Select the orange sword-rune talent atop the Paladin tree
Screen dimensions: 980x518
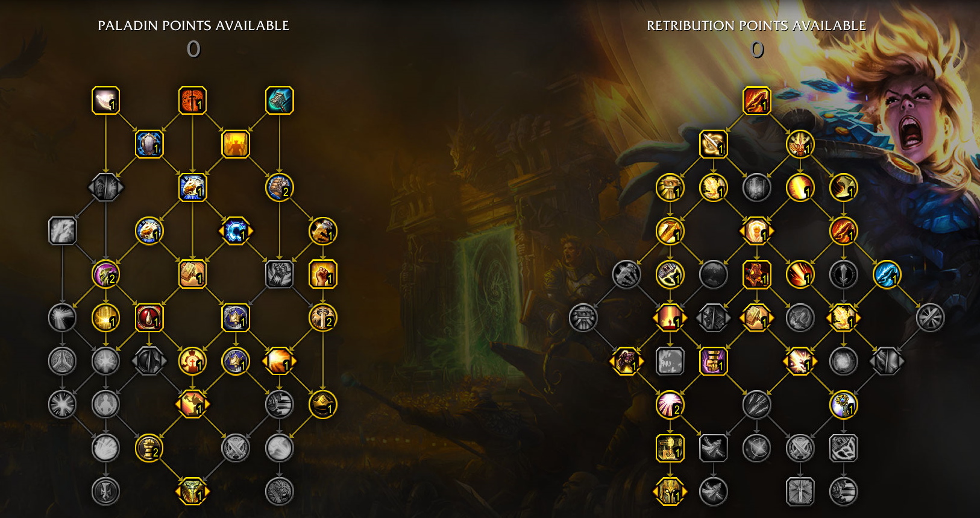[193, 101]
